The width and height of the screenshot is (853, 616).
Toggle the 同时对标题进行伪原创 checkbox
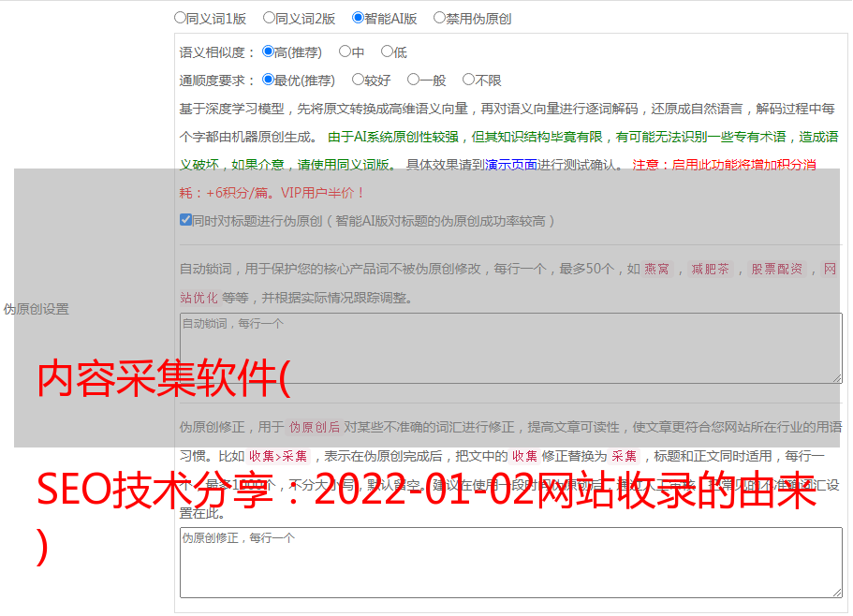(x=185, y=220)
